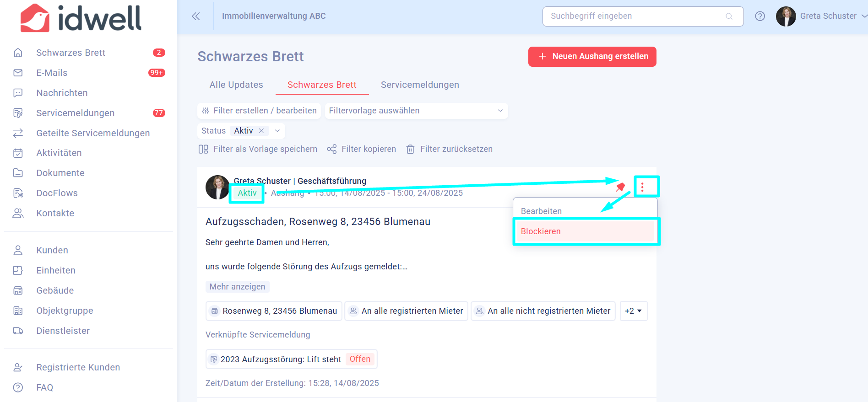
Task: Open the three-dot post options menu
Action: pos(642,187)
